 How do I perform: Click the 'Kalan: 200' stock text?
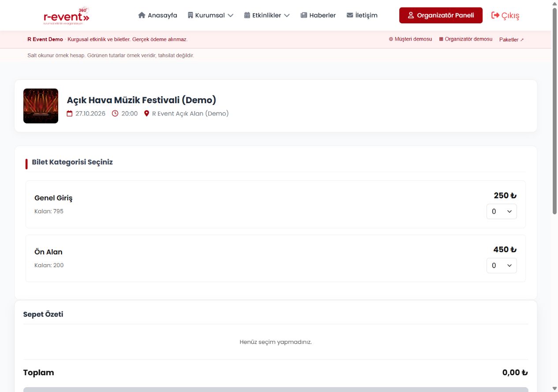(49, 265)
